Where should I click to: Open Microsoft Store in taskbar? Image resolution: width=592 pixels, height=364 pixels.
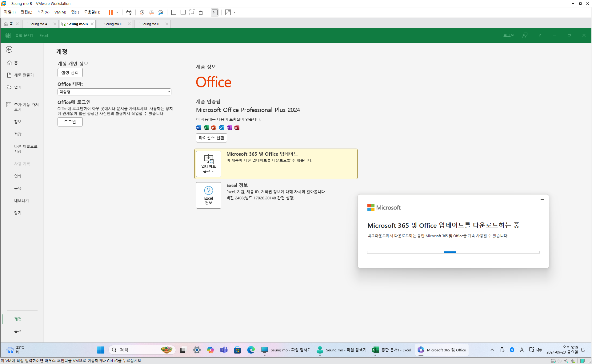(237, 350)
